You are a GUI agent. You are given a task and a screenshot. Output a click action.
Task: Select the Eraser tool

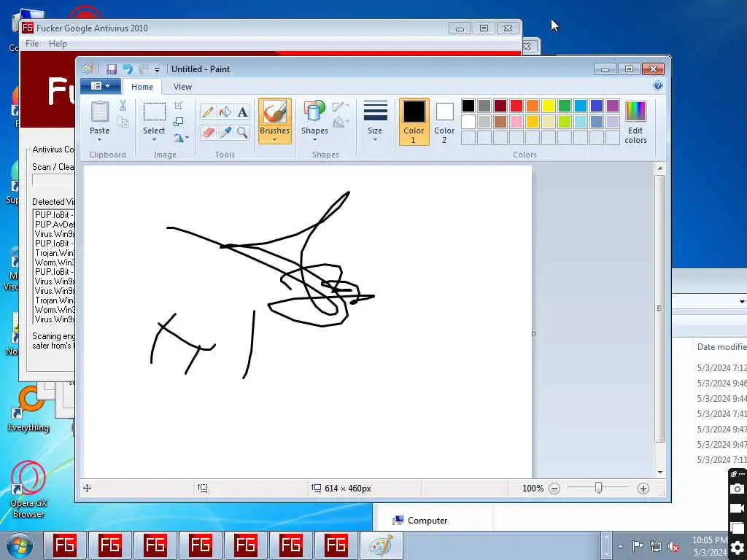click(x=208, y=132)
